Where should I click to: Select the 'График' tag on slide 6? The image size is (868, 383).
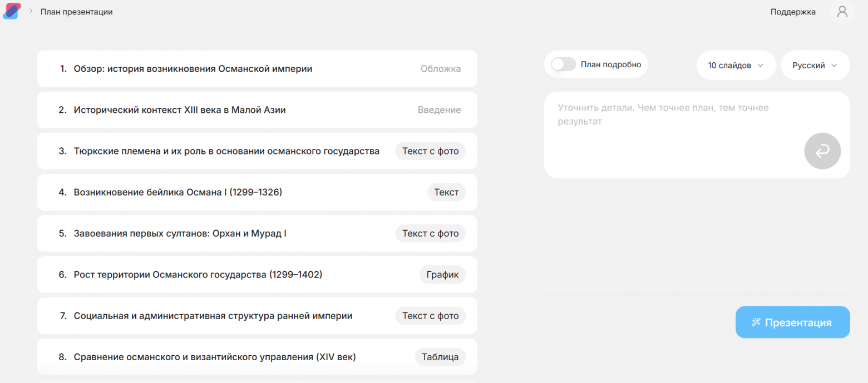pyautogui.click(x=442, y=275)
